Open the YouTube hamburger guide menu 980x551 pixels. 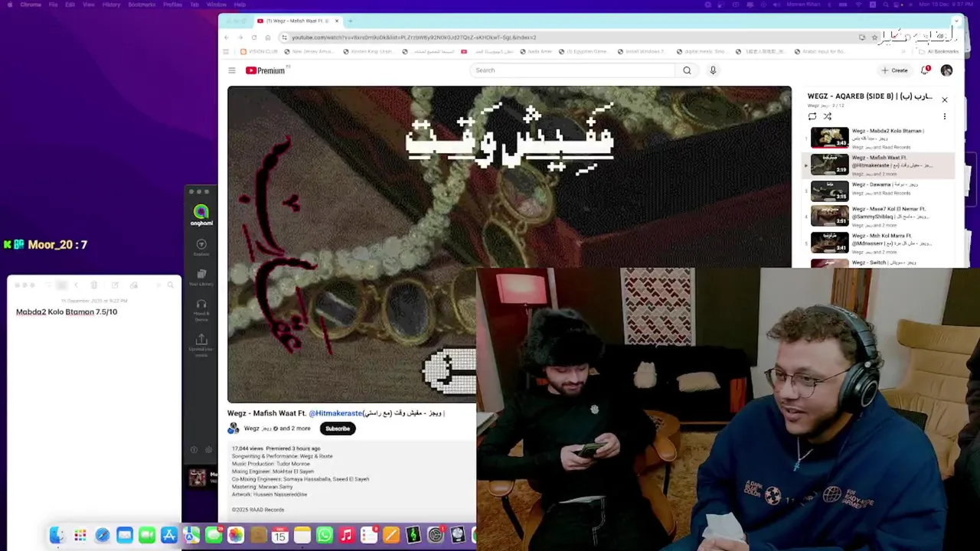tap(231, 70)
